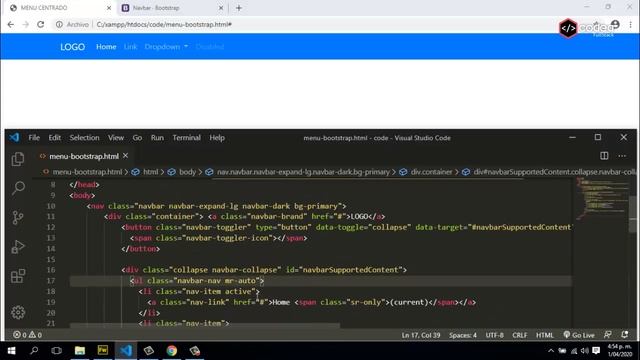The height and width of the screenshot is (360, 640).
Task: Click the editor vertical scrollbar
Action: 633,214
